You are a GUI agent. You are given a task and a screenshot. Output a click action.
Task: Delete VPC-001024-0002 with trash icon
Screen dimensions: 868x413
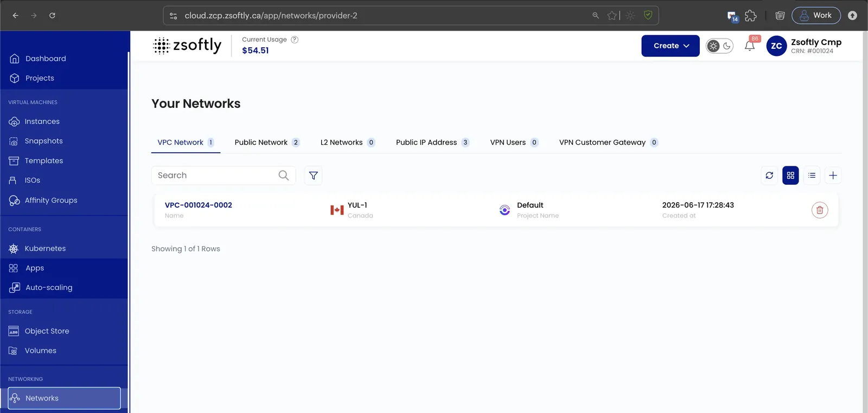(820, 210)
